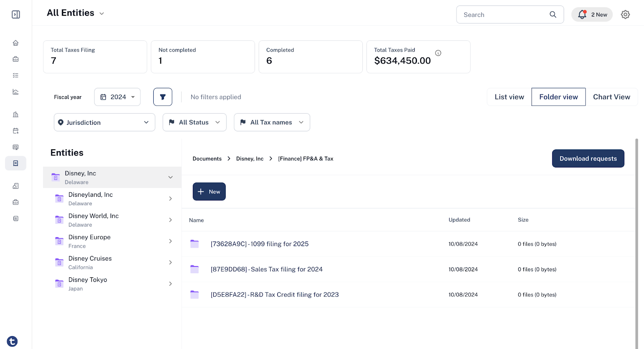Click Documents in the breadcrumb
The height and width of the screenshot is (349, 644).
tap(207, 159)
